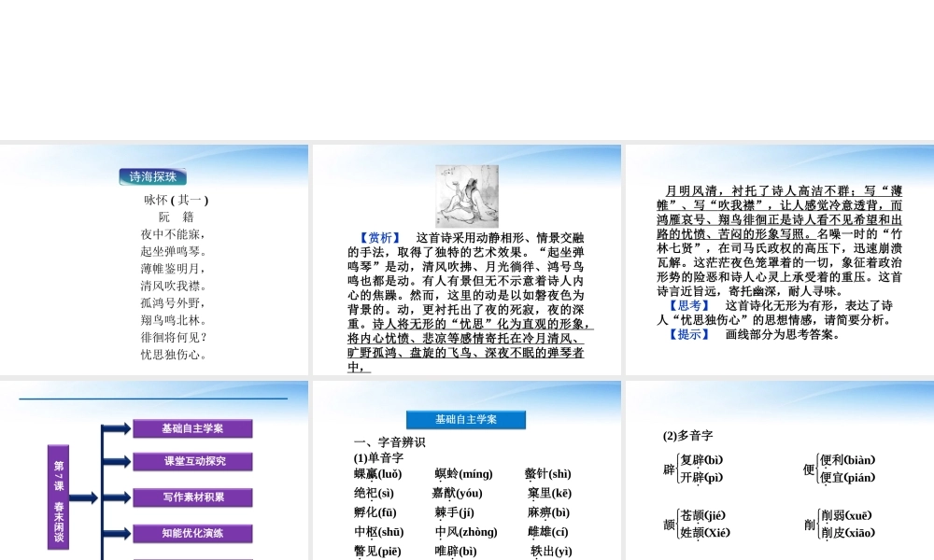Click the entry "姓颉(Xié)"
Image resolution: width=934 pixels, height=560 pixels.
click(705, 533)
